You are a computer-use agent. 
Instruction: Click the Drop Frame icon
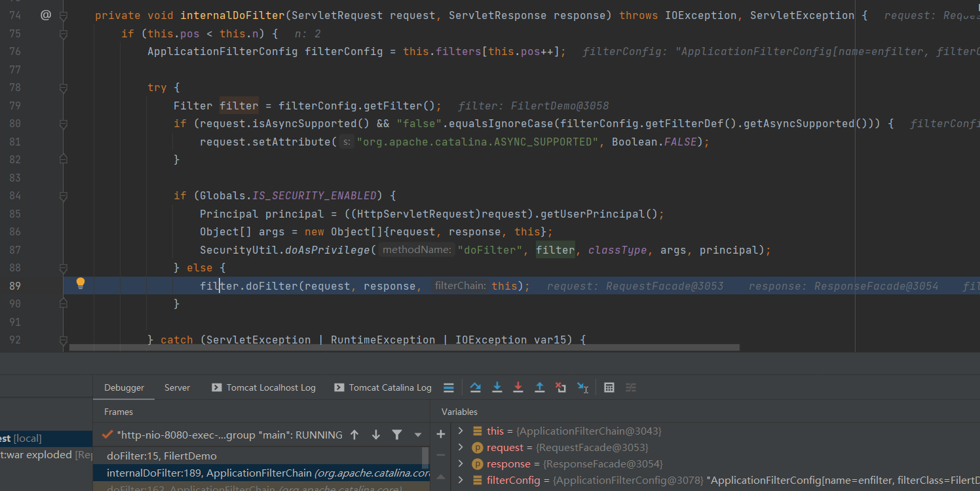561,387
